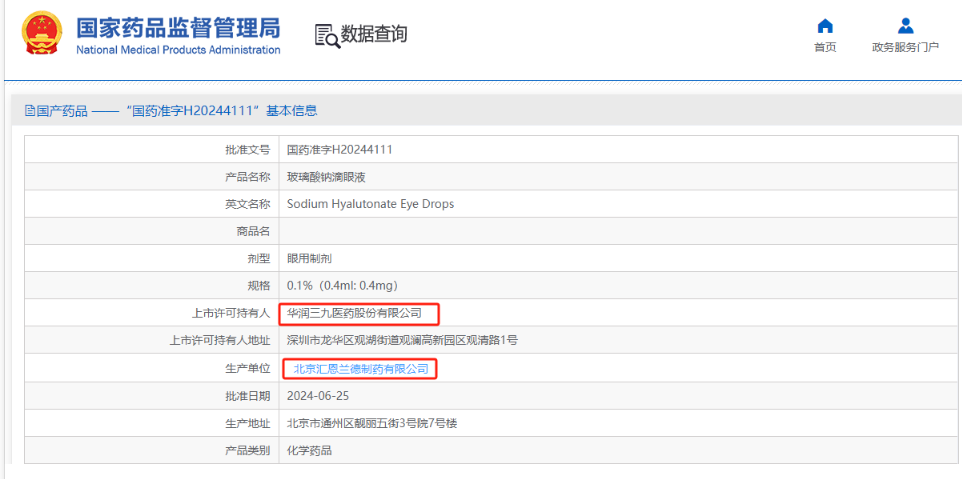Click National Medical Products Administration text

pos(179,50)
